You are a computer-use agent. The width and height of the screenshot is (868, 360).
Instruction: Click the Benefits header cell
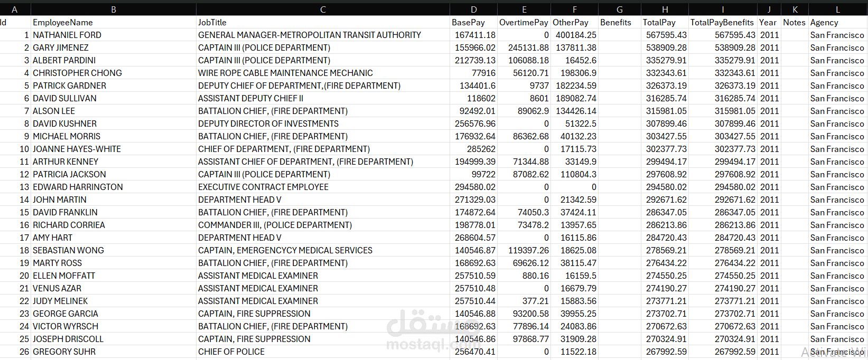coord(620,22)
